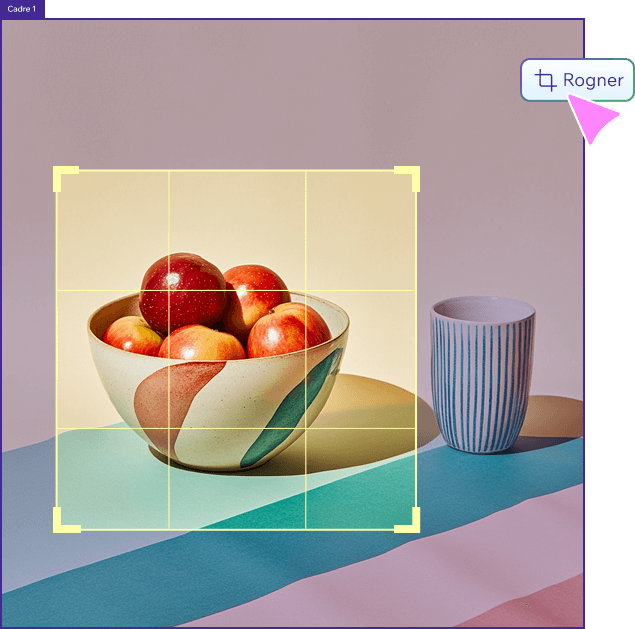Click the bottom-left yellow crop corner handle
The image size is (635, 629).
point(64,522)
